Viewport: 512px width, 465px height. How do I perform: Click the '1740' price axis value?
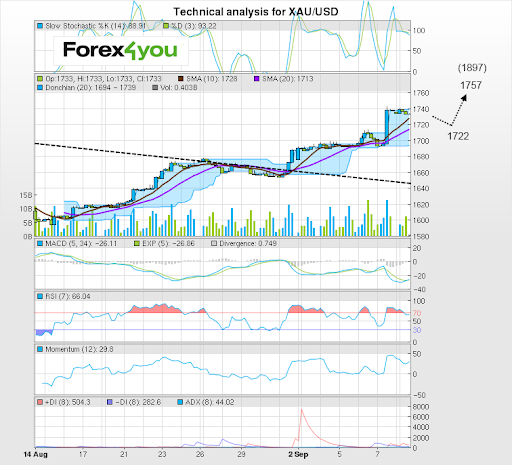click(x=421, y=109)
